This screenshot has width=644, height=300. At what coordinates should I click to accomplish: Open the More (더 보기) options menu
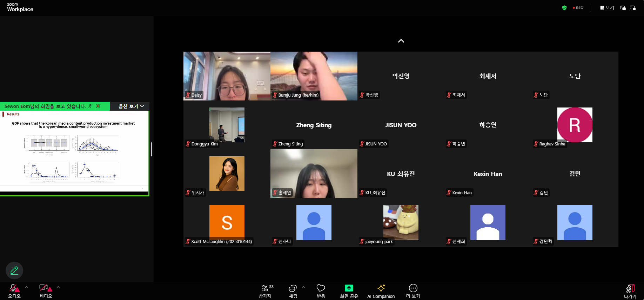click(413, 291)
